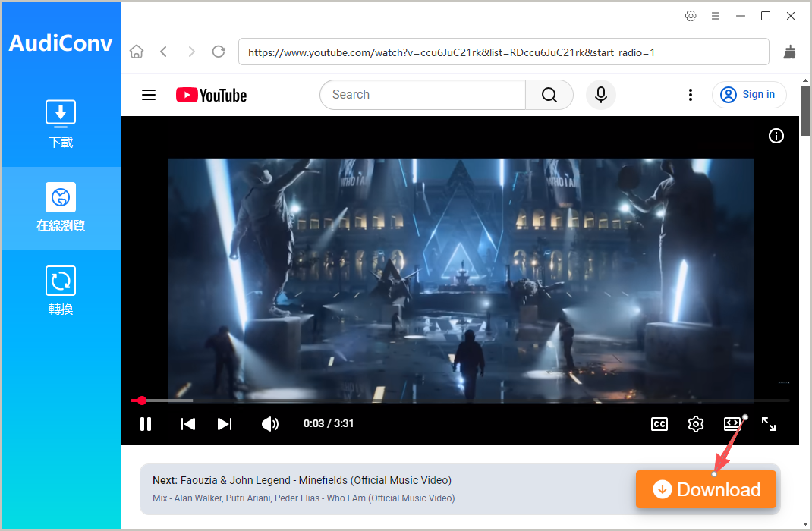812x531 pixels.
Task: Click the page vertical scrollbar thumb
Action: tap(805, 111)
